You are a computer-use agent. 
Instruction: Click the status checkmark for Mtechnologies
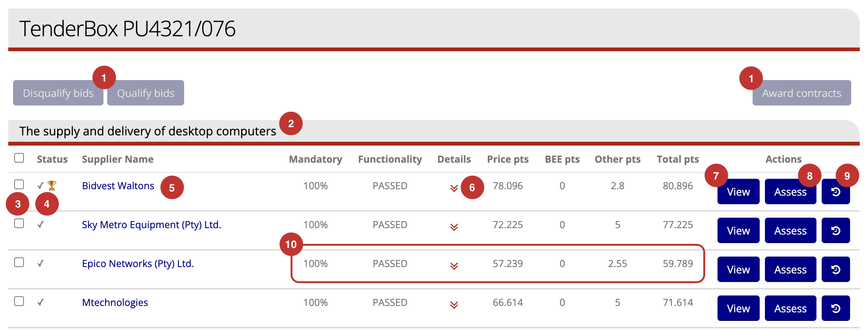(x=41, y=303)
